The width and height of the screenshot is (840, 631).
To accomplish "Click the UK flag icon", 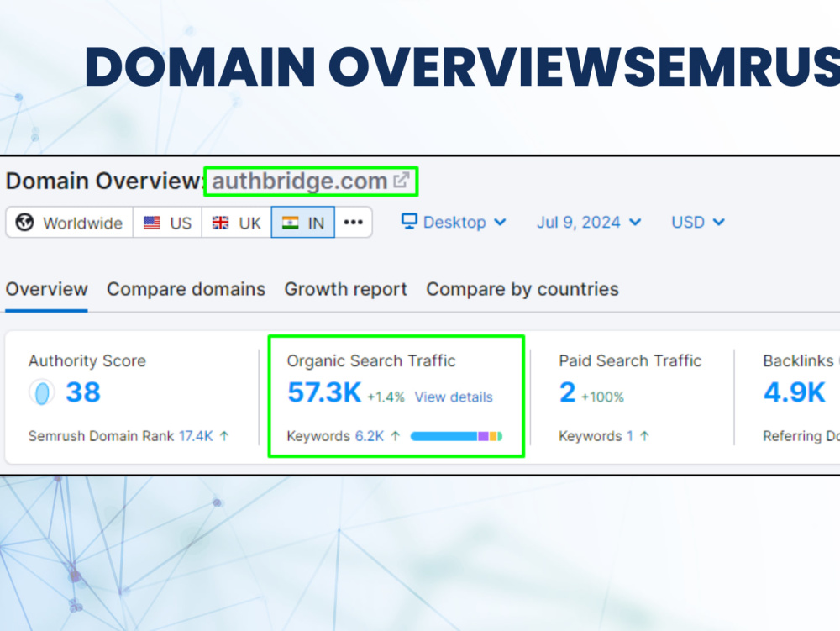I will tap(220, 223).
